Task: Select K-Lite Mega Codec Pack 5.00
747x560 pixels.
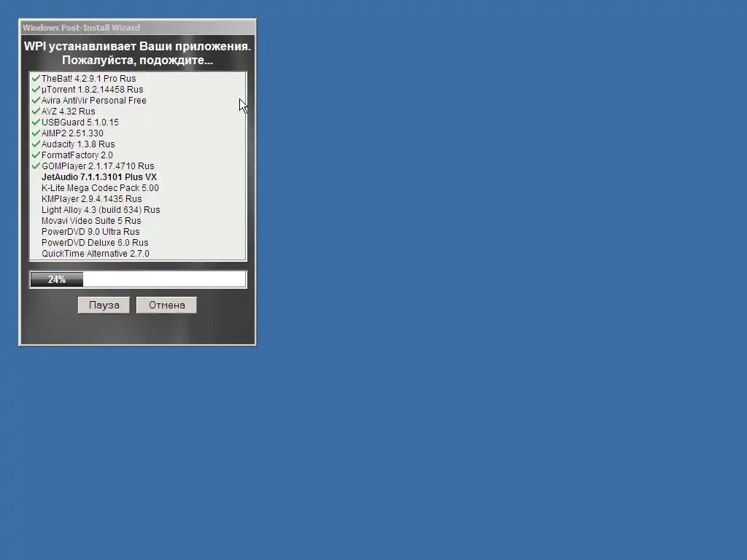Action: [100, 188]
